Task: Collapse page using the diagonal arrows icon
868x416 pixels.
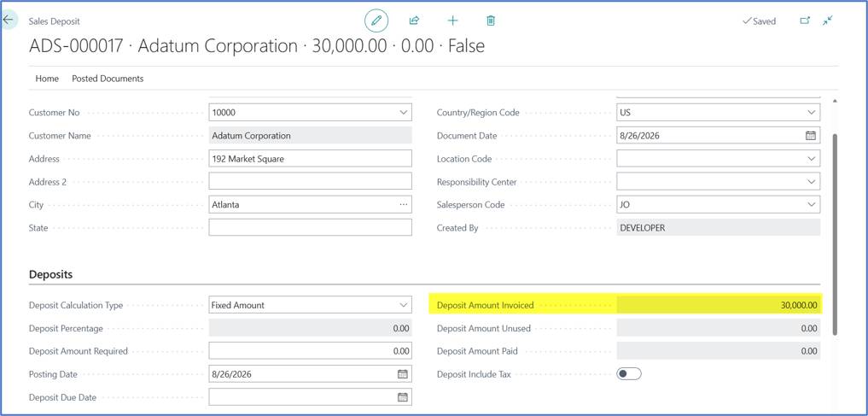Action: pyautogui.click(x=828, y=21)
